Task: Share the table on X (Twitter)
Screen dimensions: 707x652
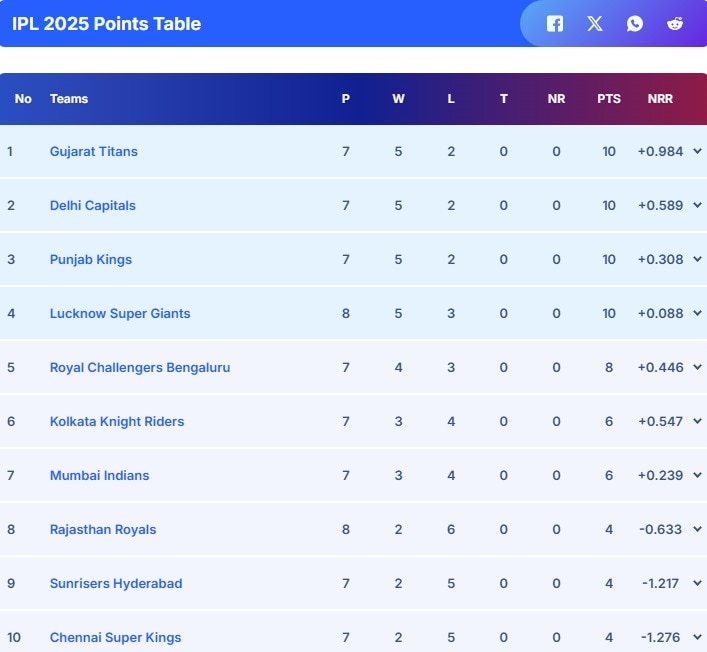Action: point(595,23)
